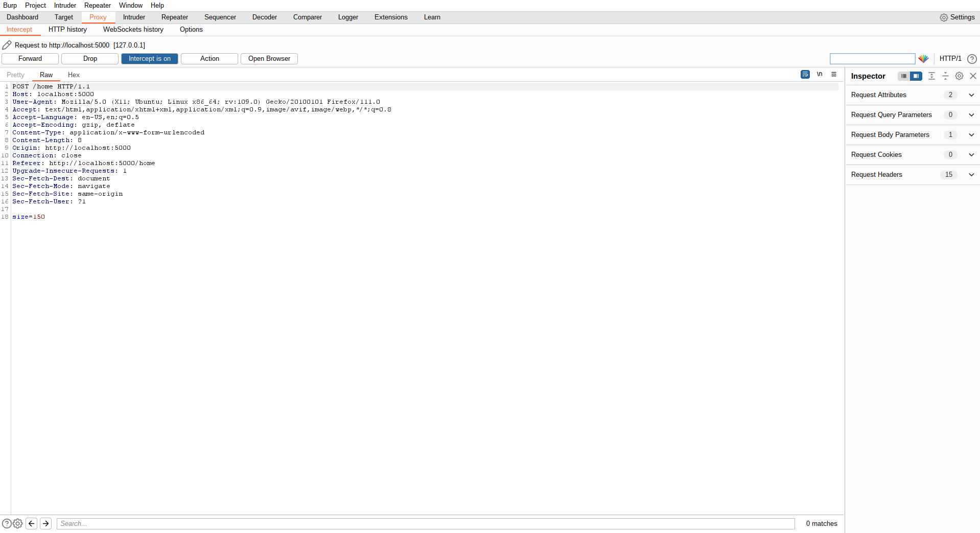The height and width of the screenshot is (533, 980).
Task: Switch to the Extensions tab
Action: click(x=391, y=17)
